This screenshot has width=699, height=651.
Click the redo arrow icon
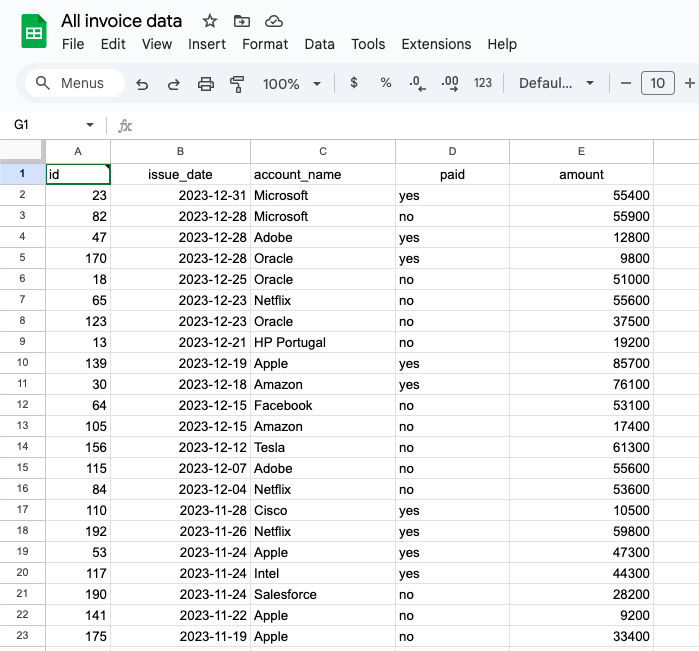point(173,83)
